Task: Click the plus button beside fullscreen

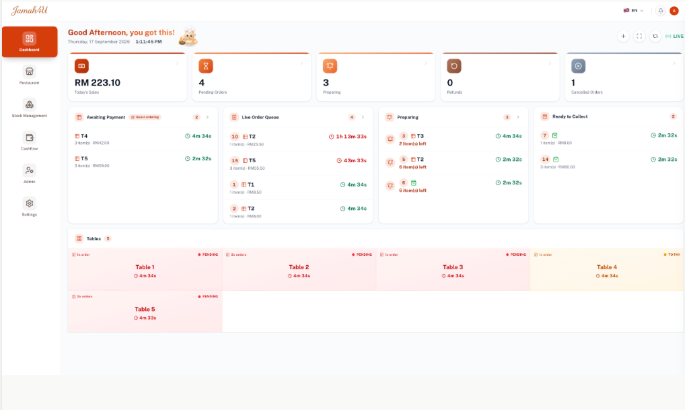Action: click(623, 36)
